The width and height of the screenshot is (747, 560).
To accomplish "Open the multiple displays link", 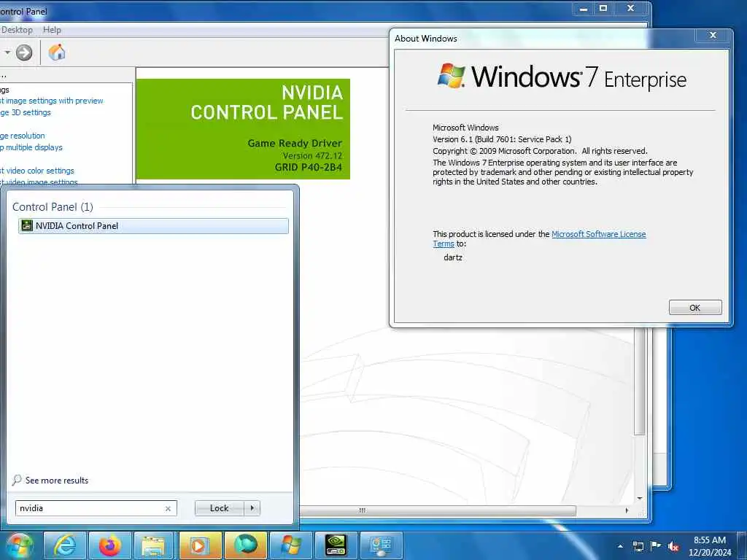I will 31,147.
